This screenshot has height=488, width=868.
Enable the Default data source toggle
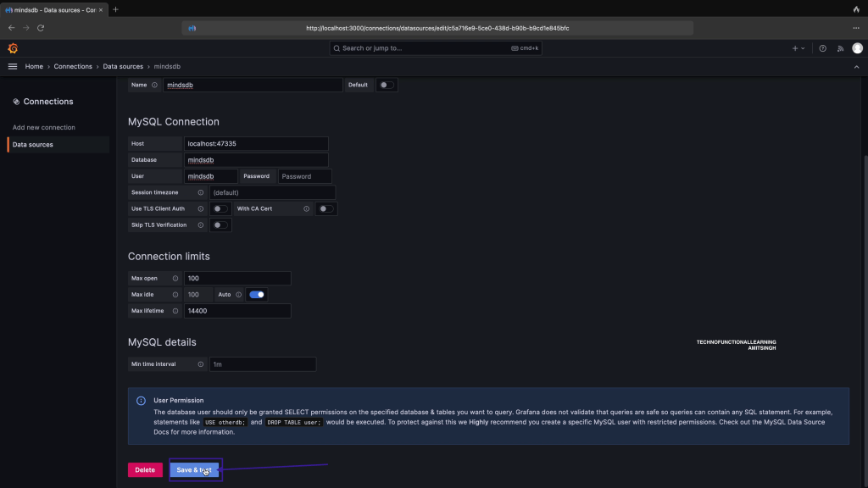(x=387, y=85)
